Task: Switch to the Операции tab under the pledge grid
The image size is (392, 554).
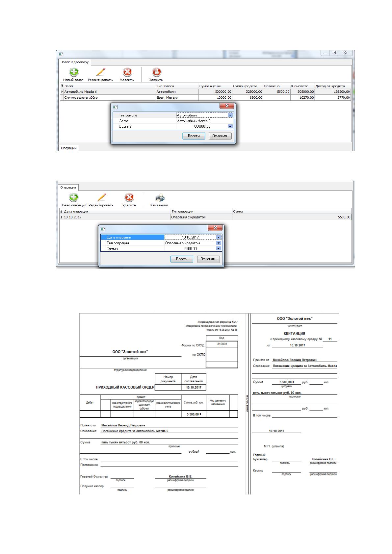Action: click(x=69, y=148)
